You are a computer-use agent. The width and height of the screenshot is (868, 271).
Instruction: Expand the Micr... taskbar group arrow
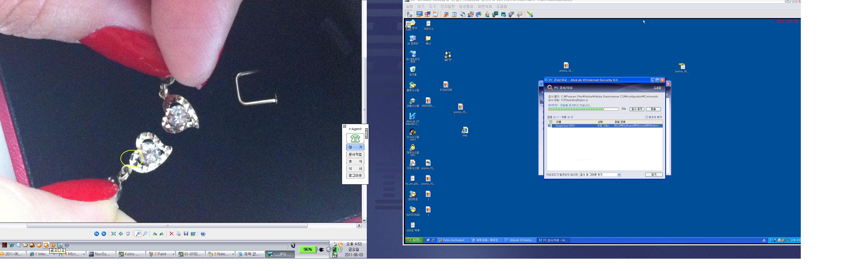[83, 254]
